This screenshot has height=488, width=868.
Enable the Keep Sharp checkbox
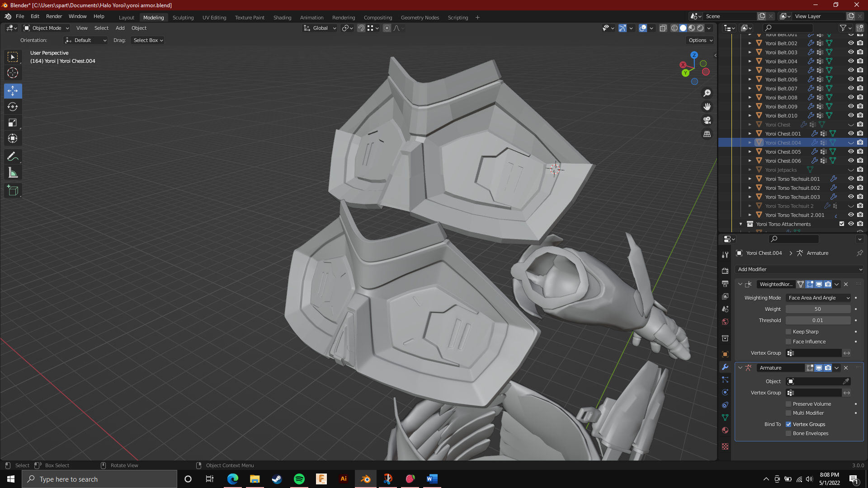pos(788,332)
